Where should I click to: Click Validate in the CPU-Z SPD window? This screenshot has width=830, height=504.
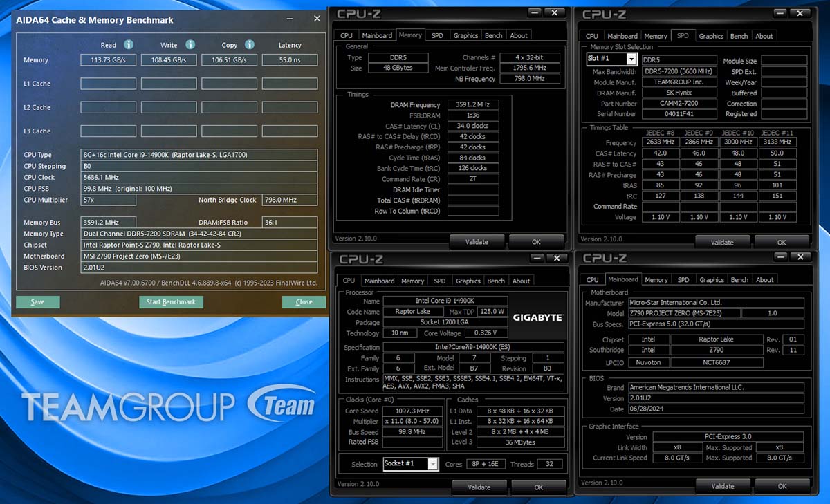pos(722,242)
